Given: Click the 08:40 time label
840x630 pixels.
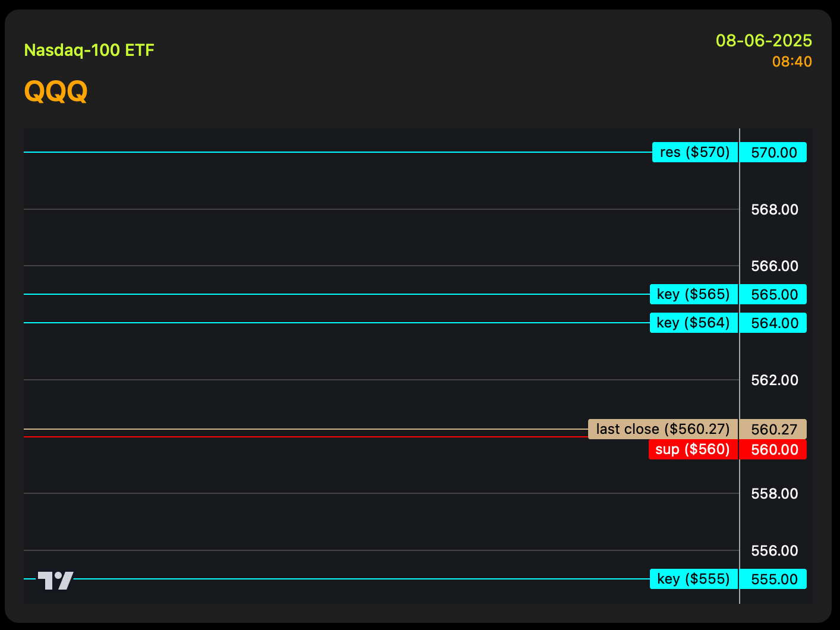Looking at the screenshot, I should (x=792, y=62).
